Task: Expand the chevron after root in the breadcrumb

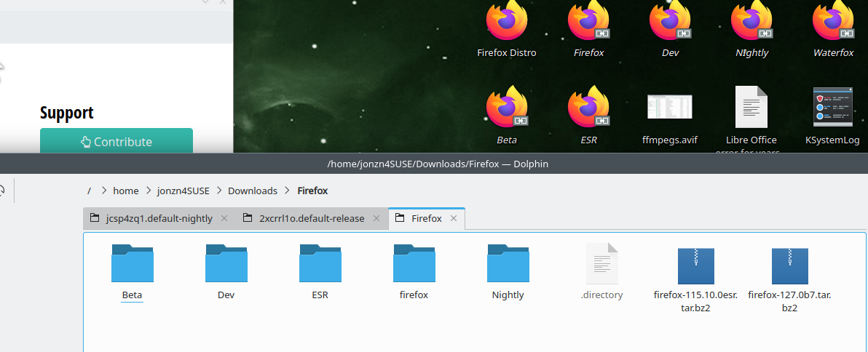Action: 103,191
